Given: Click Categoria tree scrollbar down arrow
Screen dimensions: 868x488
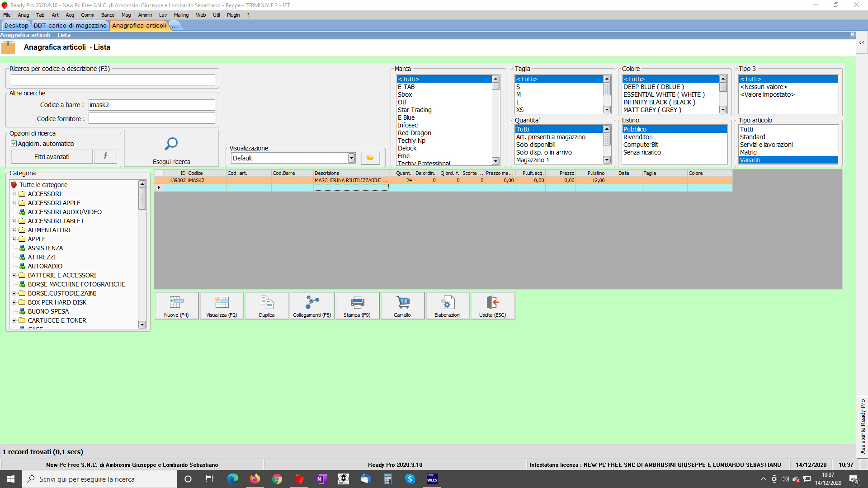Looking at the screenshot, I should pyautogui.click(x=142, y=324).
